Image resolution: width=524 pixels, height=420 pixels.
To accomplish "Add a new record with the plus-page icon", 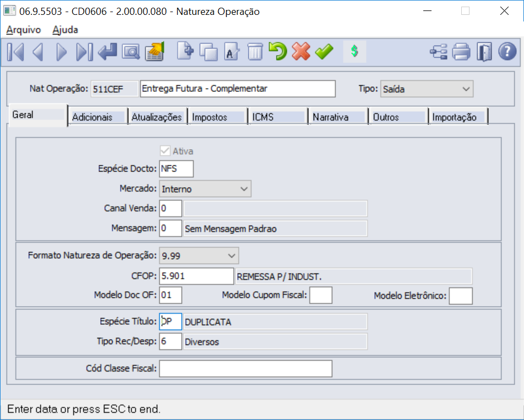I will (185, 51).
